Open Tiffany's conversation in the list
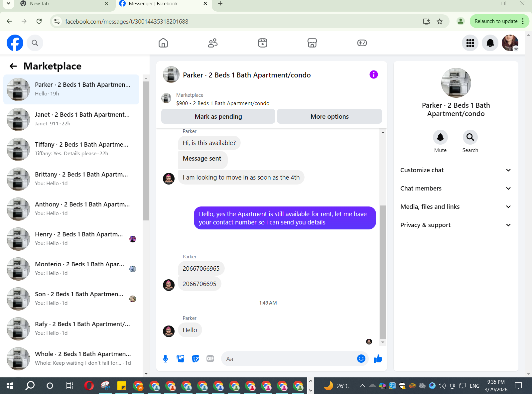 click(x=71, y=149)
